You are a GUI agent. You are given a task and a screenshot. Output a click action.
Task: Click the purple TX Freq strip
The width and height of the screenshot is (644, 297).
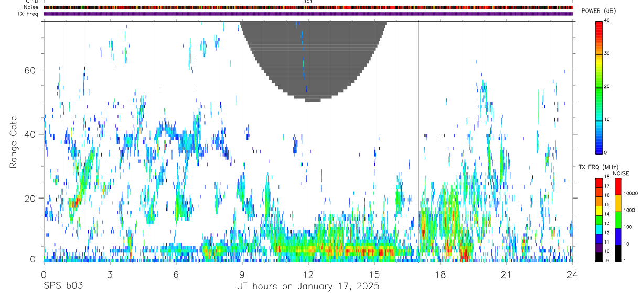pyautogui.click(x=308, y=14)
